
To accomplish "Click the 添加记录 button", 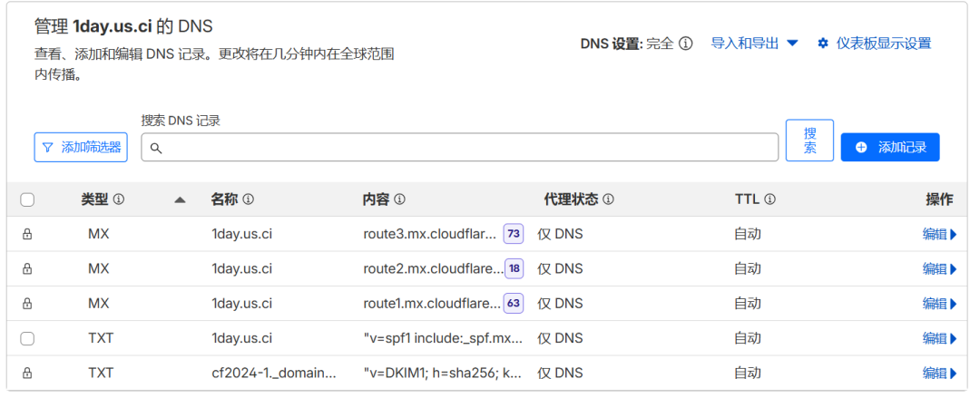I will click(x=890, y=148).
